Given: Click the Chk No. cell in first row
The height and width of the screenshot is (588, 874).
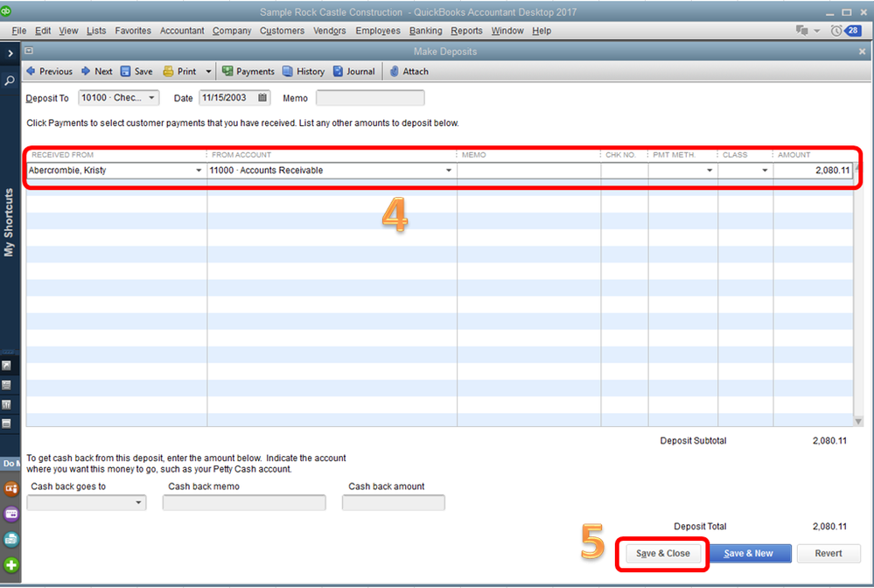Looking at the screenshot, I should click(x=625, y=171).
